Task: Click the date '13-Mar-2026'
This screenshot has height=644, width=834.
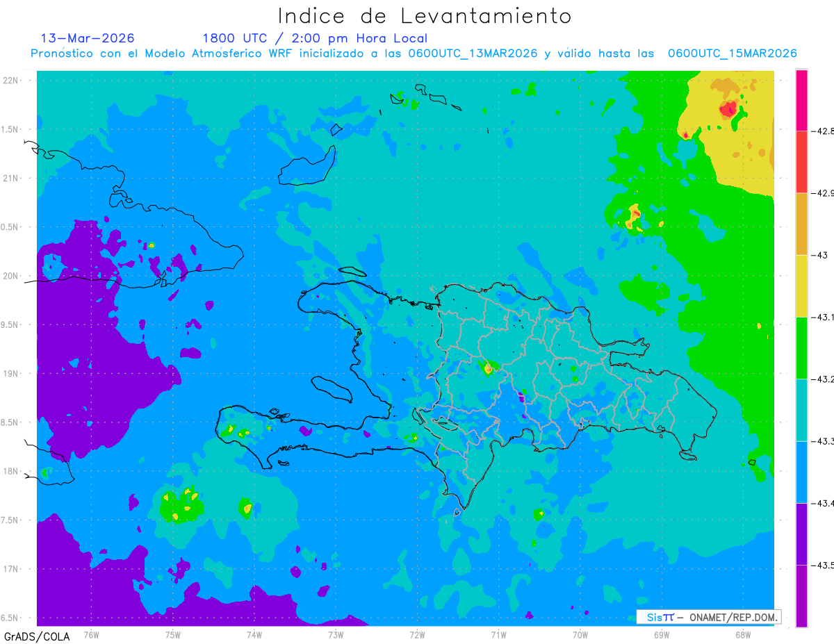Action: click(88, 38)
